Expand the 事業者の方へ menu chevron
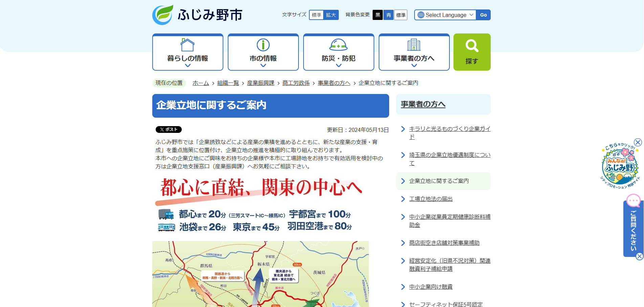Image resolution: width=644 pixels, height=307 pixels. pos(414,66)
